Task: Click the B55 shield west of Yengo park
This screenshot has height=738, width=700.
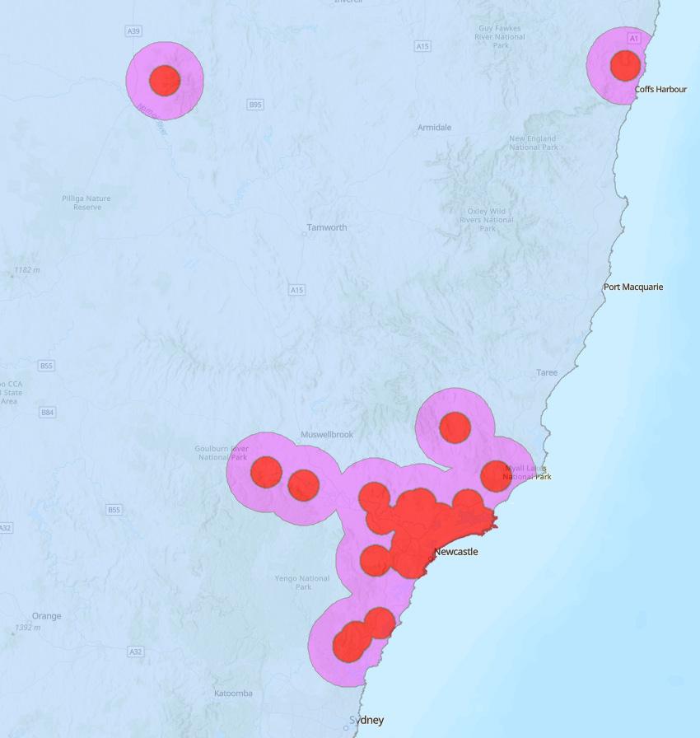Action: point(114,510)
